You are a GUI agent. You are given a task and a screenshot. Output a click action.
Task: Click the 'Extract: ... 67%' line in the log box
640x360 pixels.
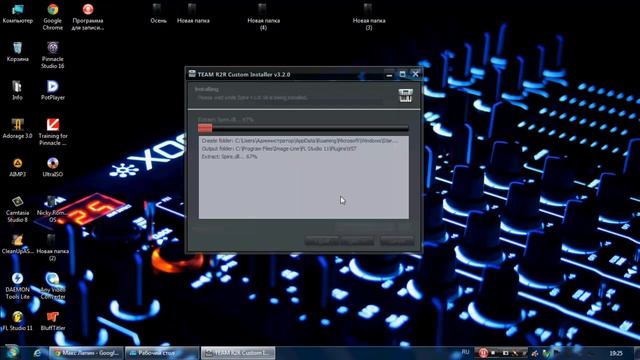click(x=229, y=157)
